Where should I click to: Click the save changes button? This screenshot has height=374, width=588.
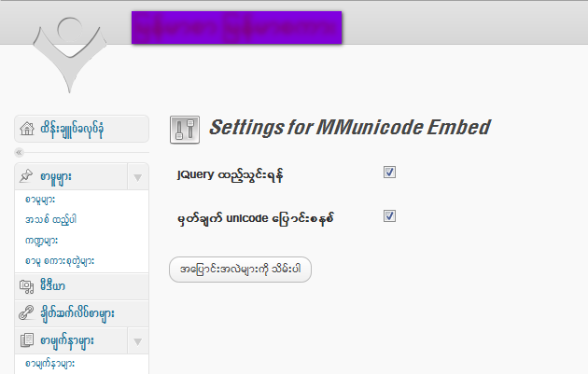click(x=240, y=270)
